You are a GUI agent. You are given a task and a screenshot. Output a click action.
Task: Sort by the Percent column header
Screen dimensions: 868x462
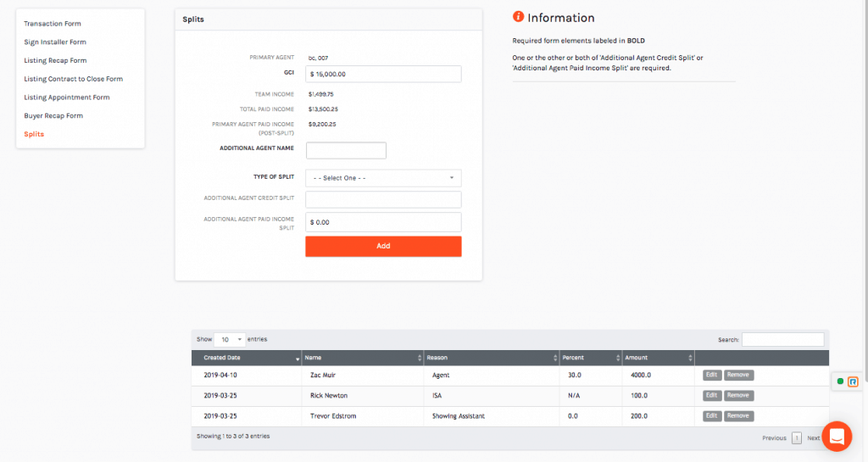[x=591, y=358]
